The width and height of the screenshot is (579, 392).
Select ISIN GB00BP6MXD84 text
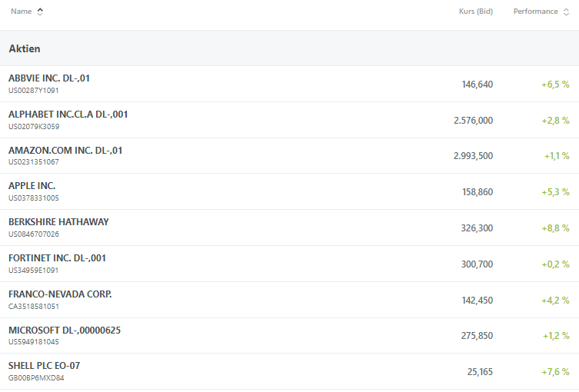pyautogui.click(x=36, y=378)
